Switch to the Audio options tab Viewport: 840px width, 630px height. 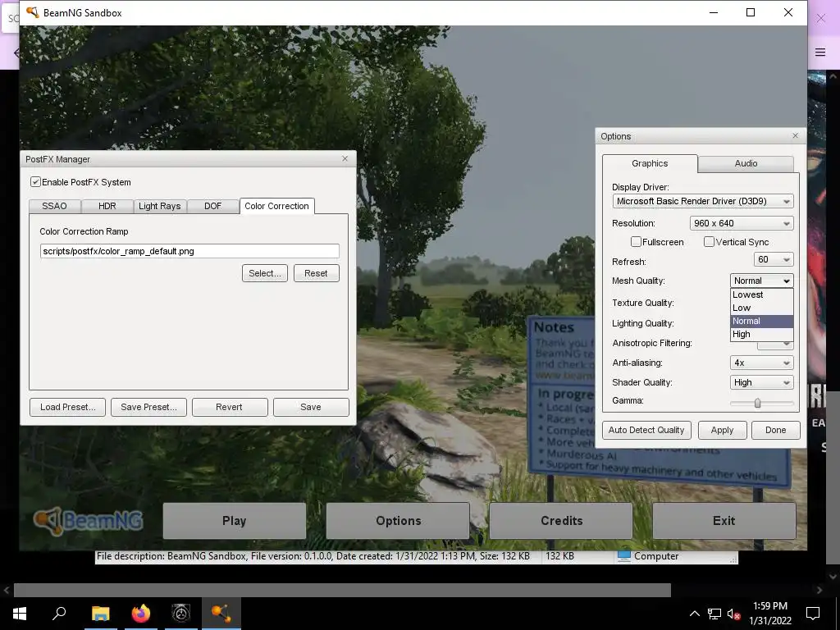coord(746,163)
